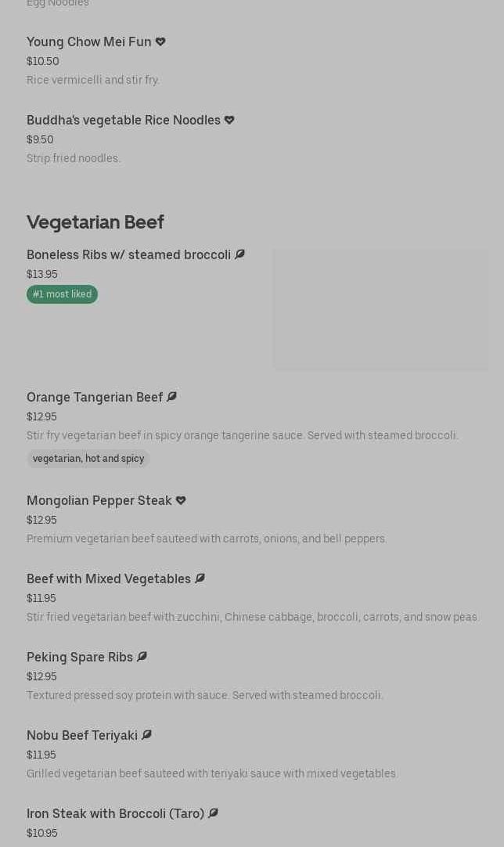Choose the Peking Spare Ribs item title
The width and height of the screenshot is (504, 847).
tap(80, 657)
